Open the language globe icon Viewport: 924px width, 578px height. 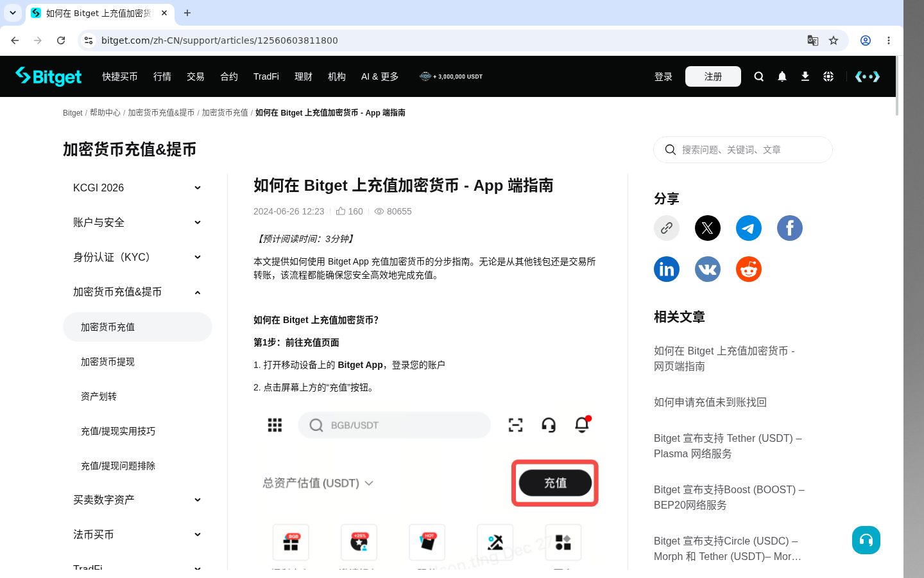point(828,76)
